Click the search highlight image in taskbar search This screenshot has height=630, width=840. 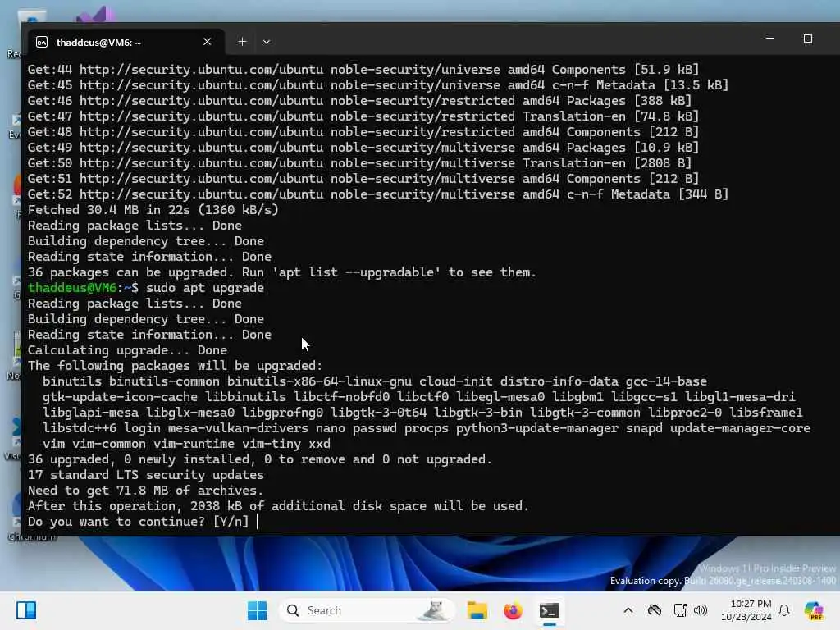(434, 610)
